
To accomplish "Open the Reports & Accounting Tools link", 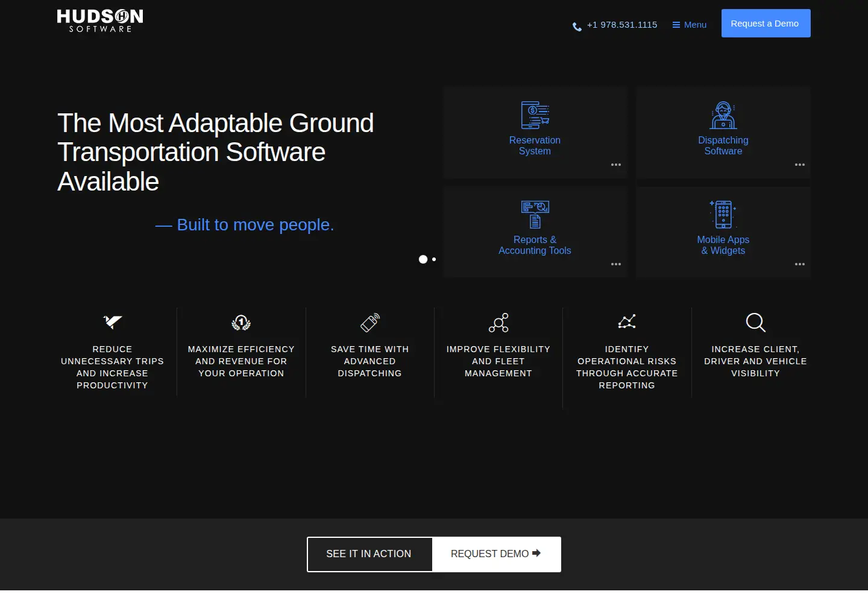I will pos(535,245).
